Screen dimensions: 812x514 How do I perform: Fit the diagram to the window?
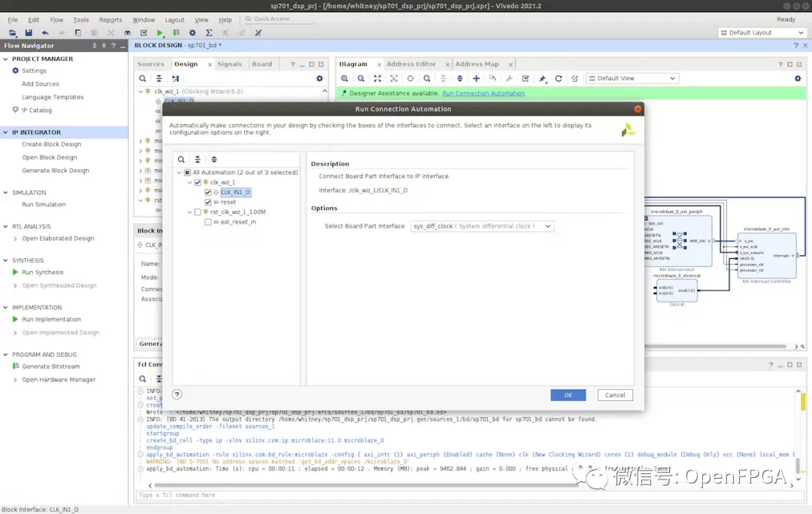pyautogui.click(x=377, y=78)
